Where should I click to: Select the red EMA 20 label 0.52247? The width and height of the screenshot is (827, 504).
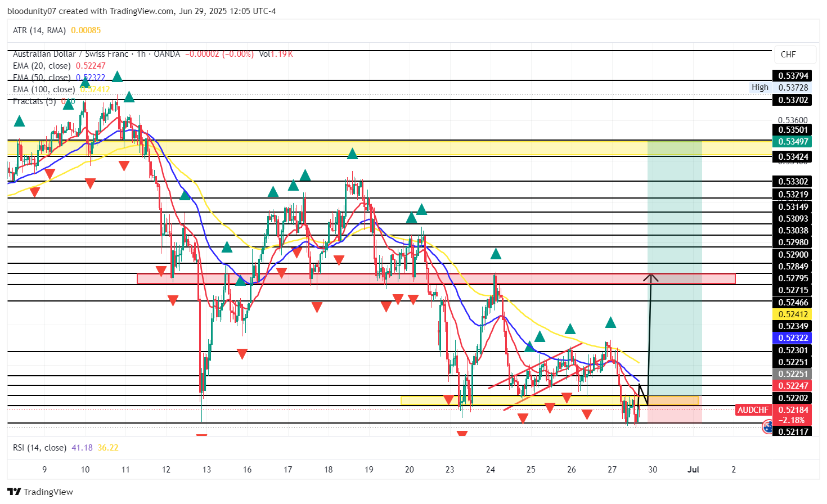pos(793,386)
